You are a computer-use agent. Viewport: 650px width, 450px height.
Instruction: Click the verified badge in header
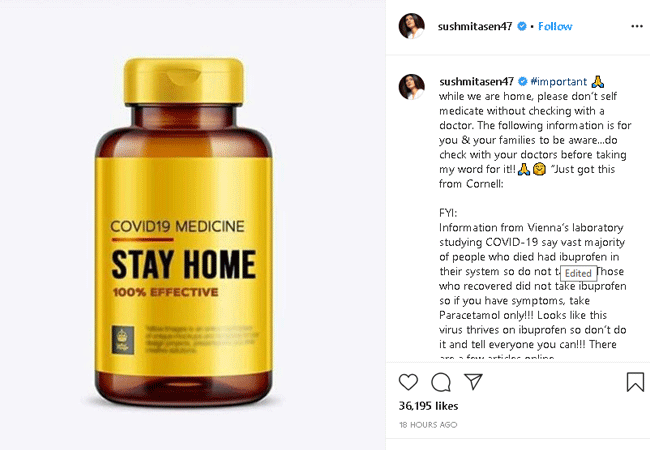coord(522,26)
